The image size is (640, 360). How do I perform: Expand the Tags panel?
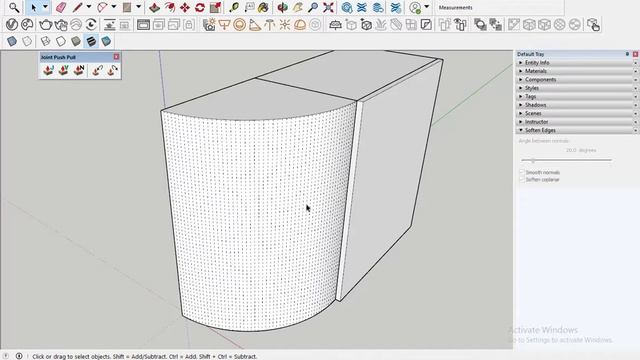[x=576, y=96]
